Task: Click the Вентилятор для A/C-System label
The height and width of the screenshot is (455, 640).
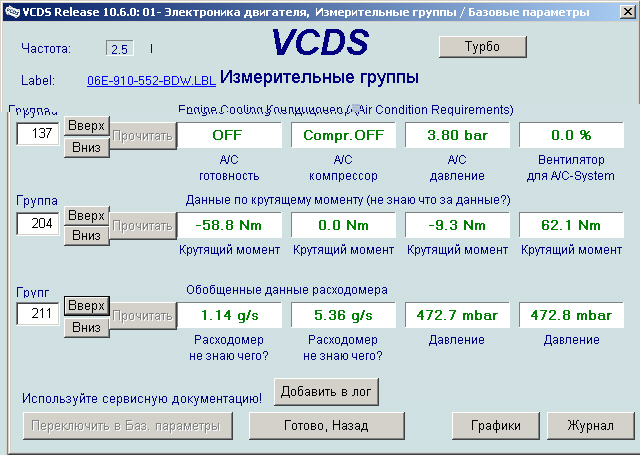Action: [571, 168]
